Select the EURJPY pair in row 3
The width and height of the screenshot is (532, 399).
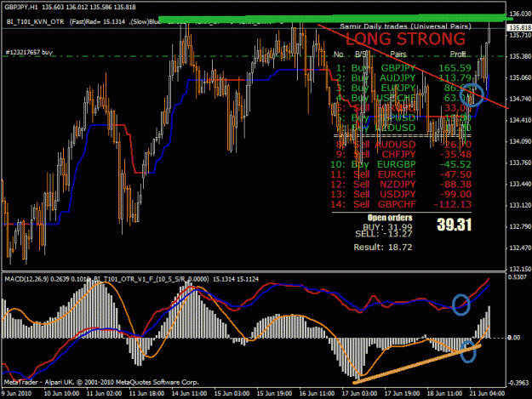point(398,88)
